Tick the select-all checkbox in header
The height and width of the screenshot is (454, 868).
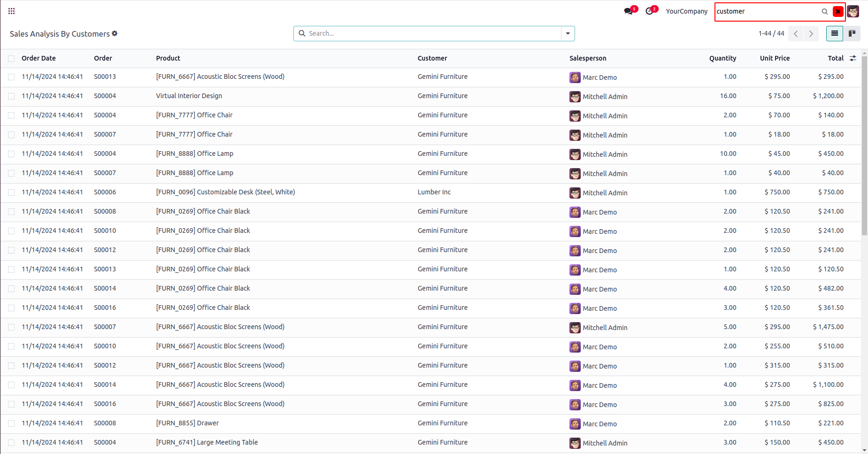11,59
